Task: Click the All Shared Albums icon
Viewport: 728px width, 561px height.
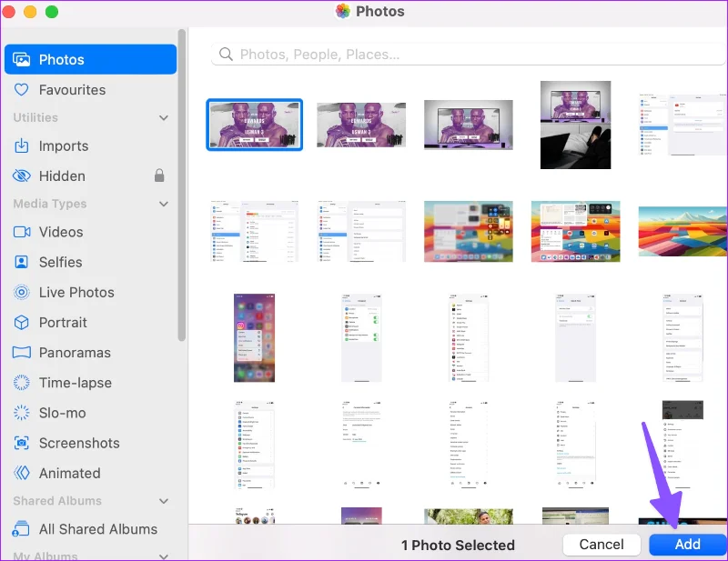Action: [21, 529]
